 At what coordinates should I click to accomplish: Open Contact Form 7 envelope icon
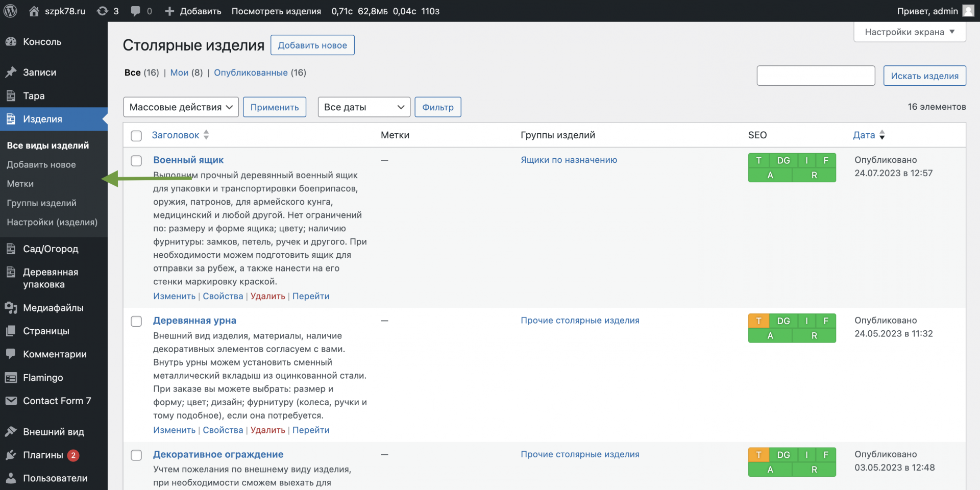(11, 401)
